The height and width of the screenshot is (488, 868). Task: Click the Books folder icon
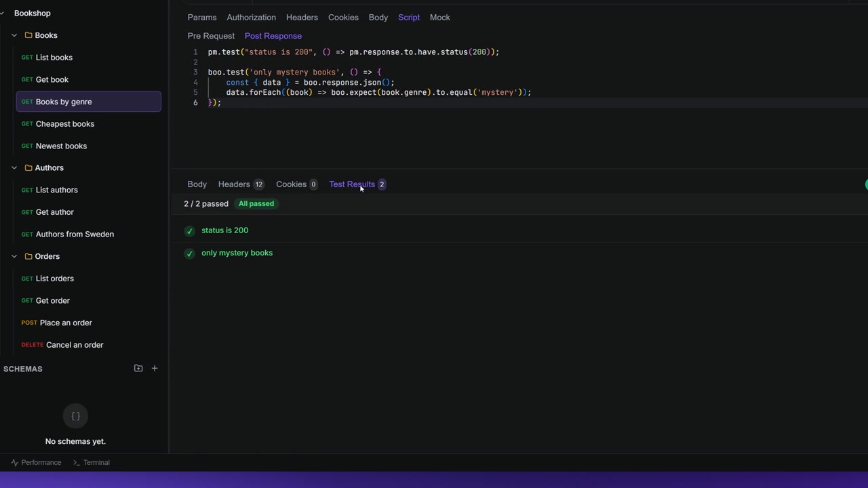point(28,35)
